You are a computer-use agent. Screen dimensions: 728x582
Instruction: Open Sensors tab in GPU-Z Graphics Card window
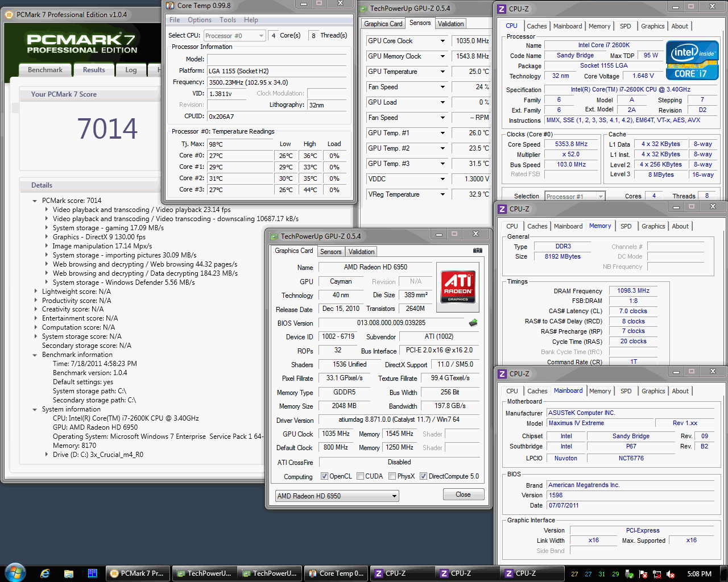[331, 252]
